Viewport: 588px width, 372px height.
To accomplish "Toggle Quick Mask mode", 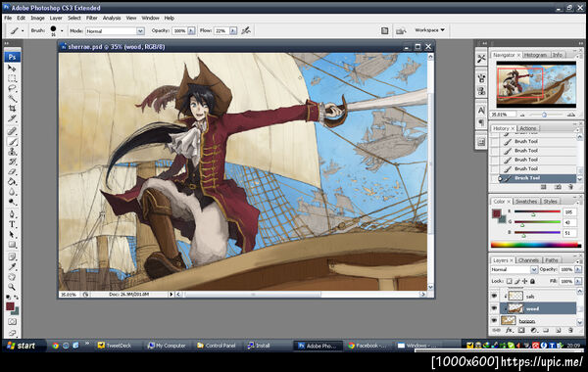I will (12, 322).
